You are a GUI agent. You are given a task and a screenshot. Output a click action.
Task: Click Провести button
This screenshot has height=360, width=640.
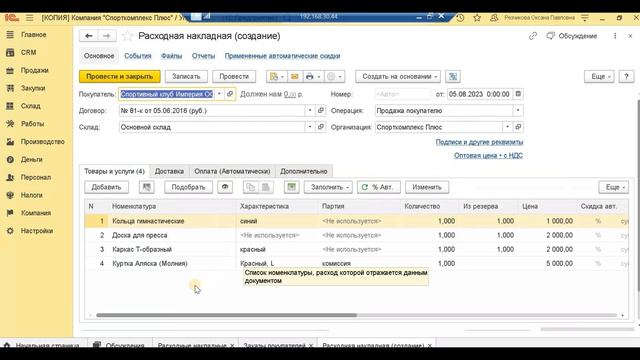pyautogui.click(x=234, y=76)
